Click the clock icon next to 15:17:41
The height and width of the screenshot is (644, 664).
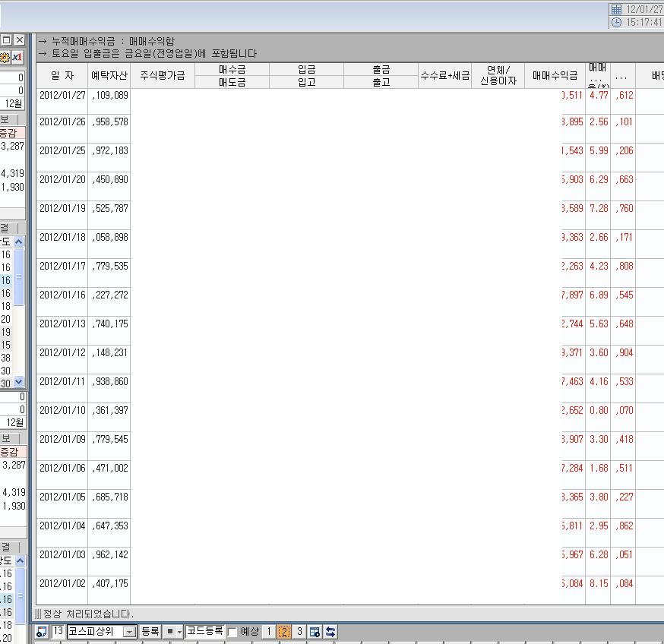[617, 22]
